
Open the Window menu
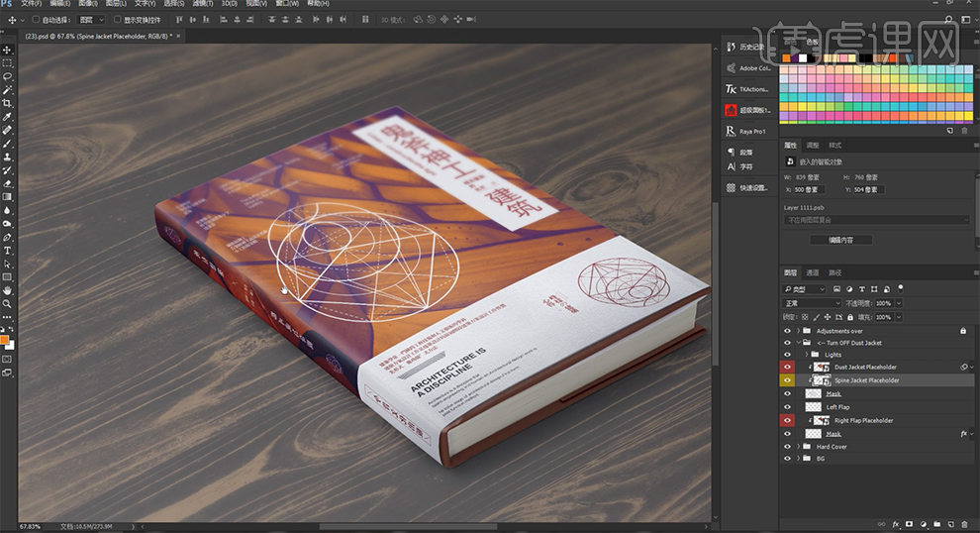[x=287, y=3]
